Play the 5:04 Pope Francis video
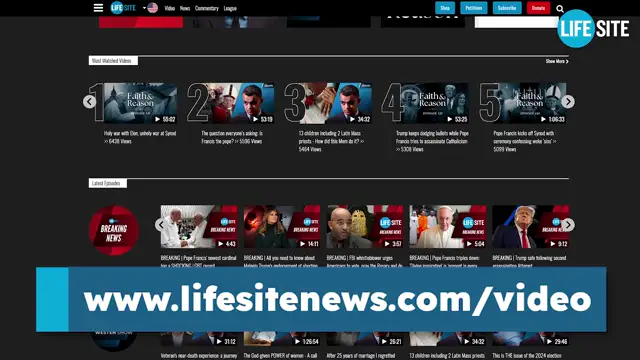Viewport: 640px width, 360px height. pyautogui.click(x=448, y=227)
